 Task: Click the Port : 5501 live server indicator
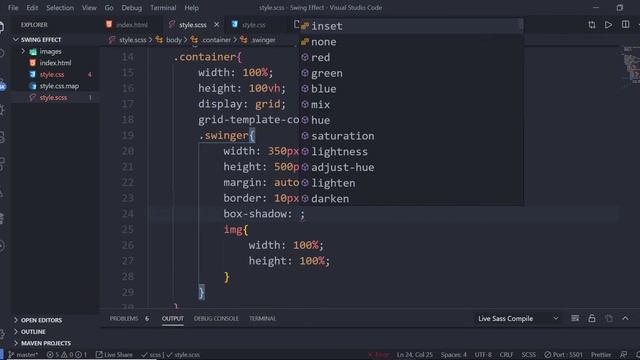563,355
